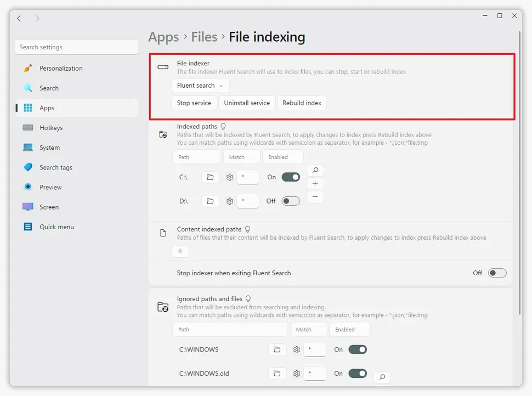Screen dimensions: 532x396
Task: Browse folder for C:\ indexed path
Action: coord(210,177)
